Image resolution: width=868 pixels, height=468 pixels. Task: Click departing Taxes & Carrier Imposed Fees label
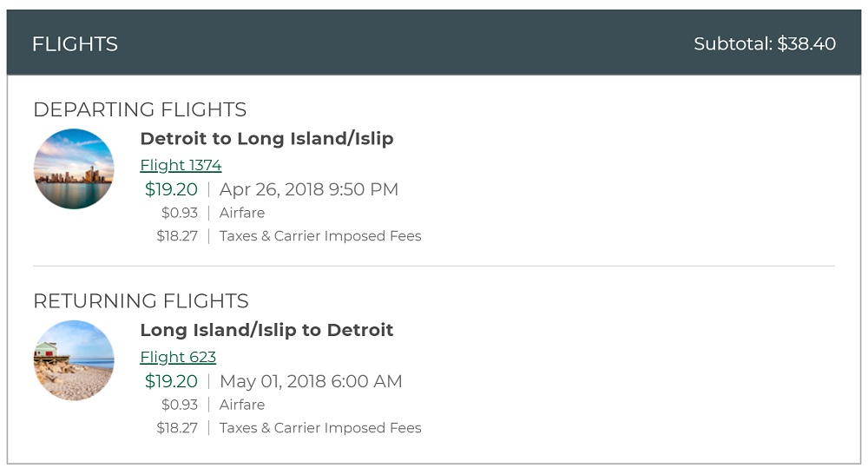(x=320, y=236)
